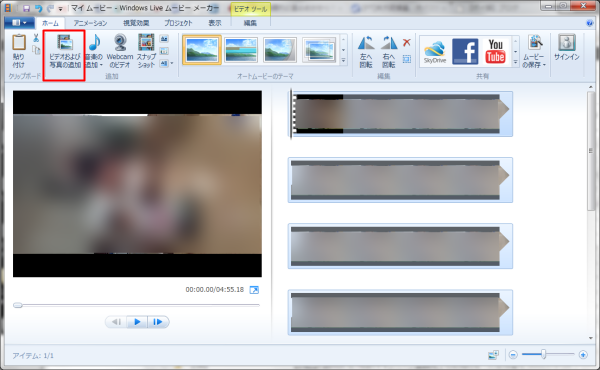600x370 pixels.
Task: Click ビデオおよび写真の追加 button
Action: pos(65,51)
